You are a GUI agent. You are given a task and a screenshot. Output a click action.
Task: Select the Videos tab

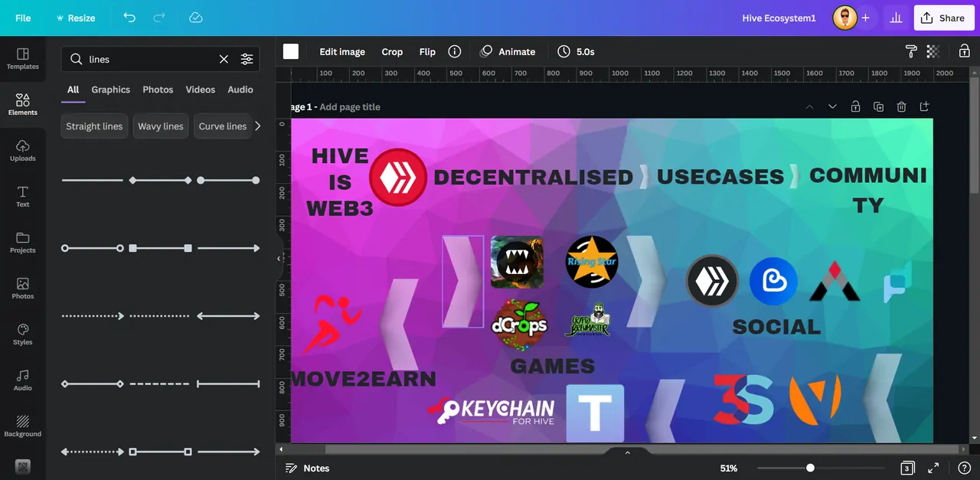tap(201, 90)
